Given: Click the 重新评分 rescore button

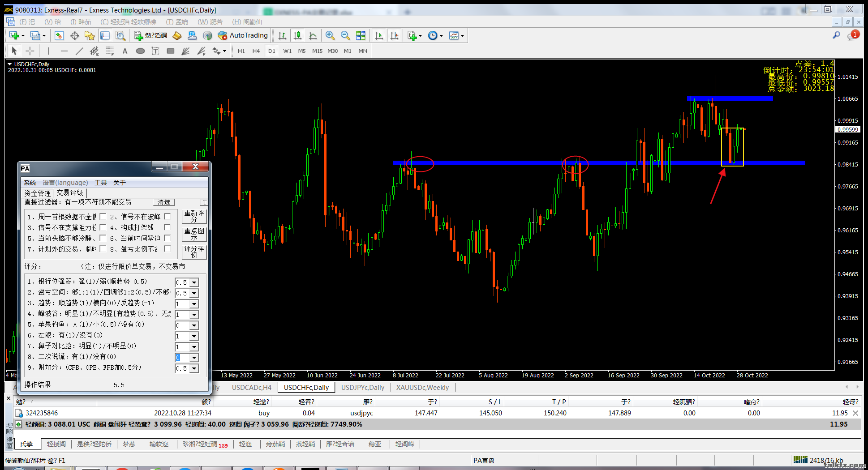Looking at the screenshot, I should pyautogui.click(x=194, y=216).
